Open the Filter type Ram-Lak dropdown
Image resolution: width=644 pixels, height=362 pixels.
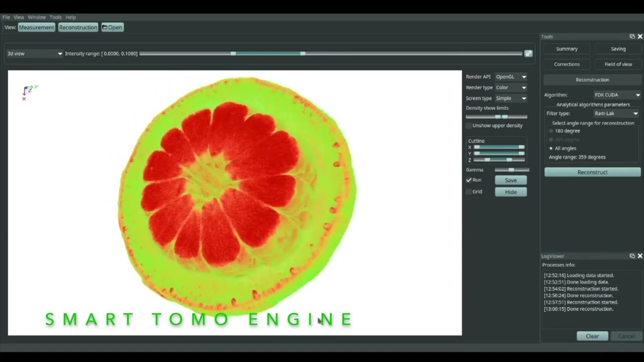point(616,114)
